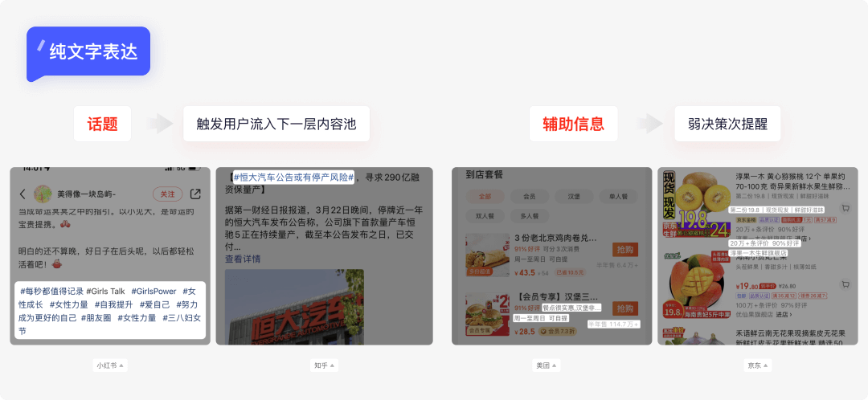Click 淳果一木 黄心猕猴桃 product title
Image resolution: width=868 pixels, height=400 pixels.
coord(792,182)
